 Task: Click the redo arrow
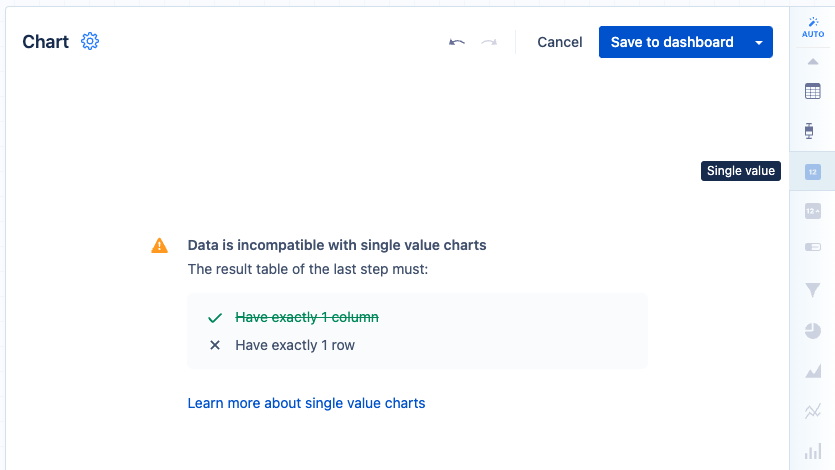(489, 42)
